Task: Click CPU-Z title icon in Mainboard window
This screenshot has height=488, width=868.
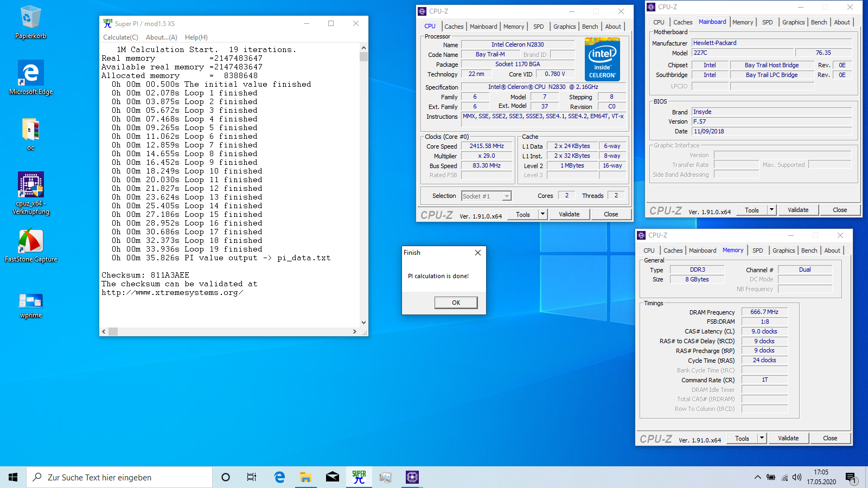Action: [651, 7]
